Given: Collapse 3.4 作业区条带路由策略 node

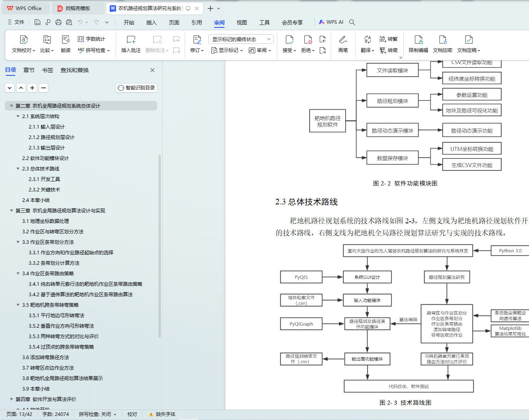Looking at the screenshot, I should (18, 273).
